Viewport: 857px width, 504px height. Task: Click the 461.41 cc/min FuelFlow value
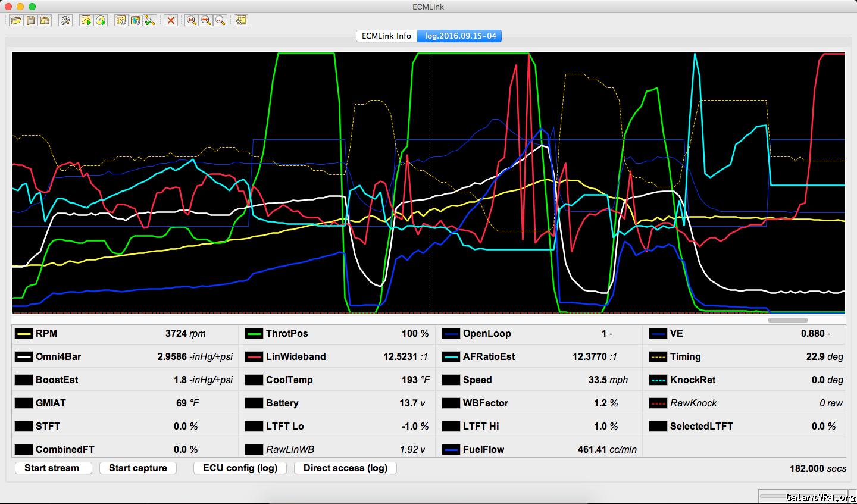pyautogui.click(x=607, y=450)
